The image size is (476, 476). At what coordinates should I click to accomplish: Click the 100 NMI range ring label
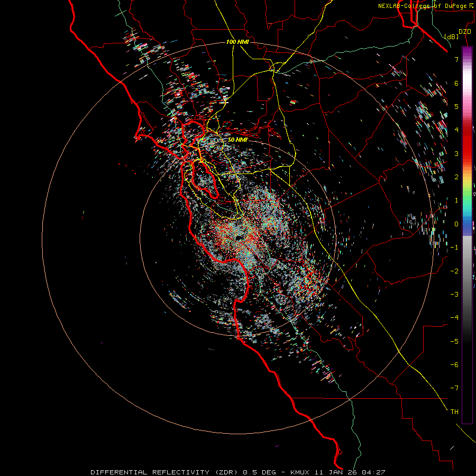237,42
